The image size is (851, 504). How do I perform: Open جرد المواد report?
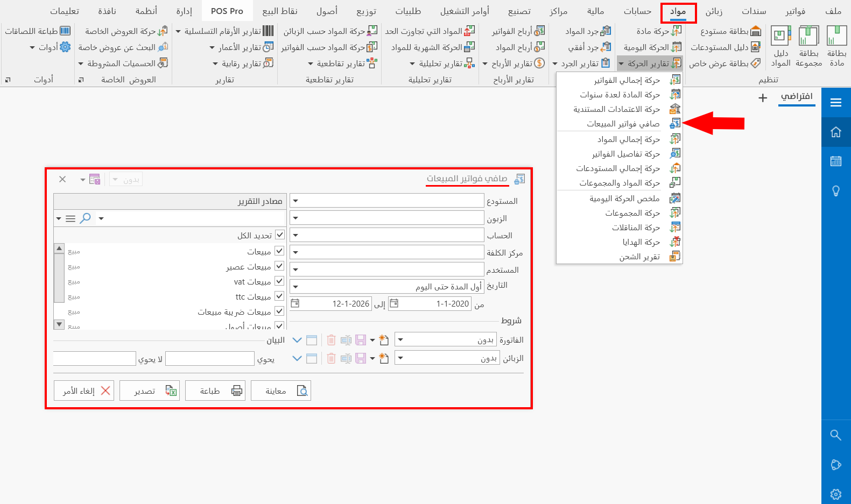[588, 31]
